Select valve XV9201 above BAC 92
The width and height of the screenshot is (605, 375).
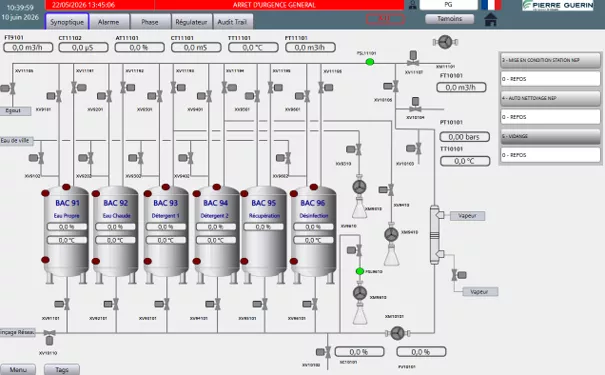click(x=105, y=96)
